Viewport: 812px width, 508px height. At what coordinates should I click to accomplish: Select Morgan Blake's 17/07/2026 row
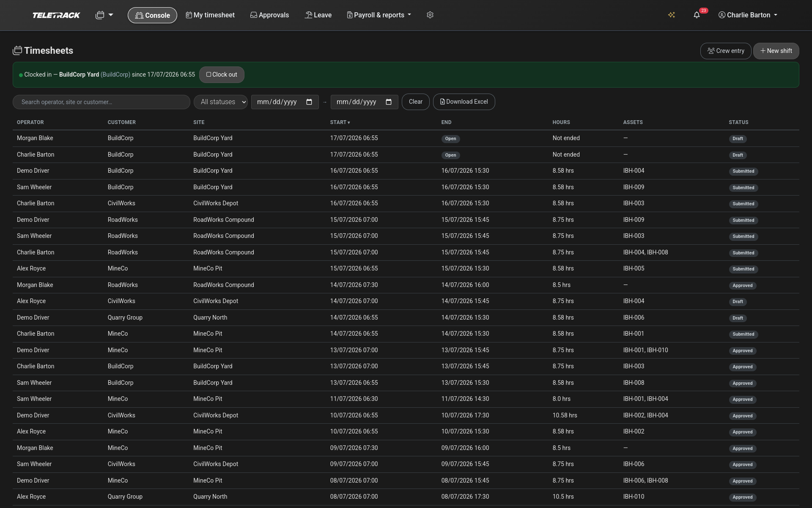click(406, 138)
